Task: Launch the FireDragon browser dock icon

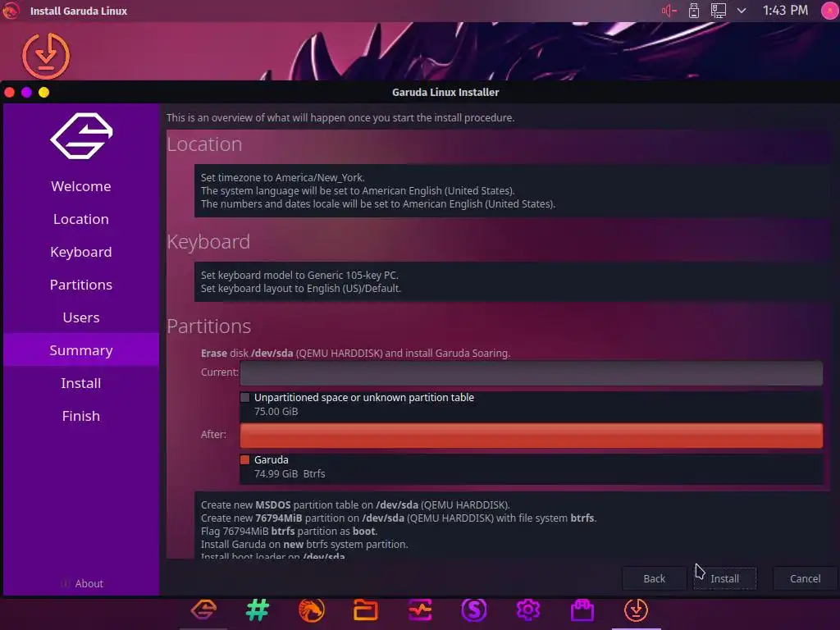Action: (x=311, y=609)
